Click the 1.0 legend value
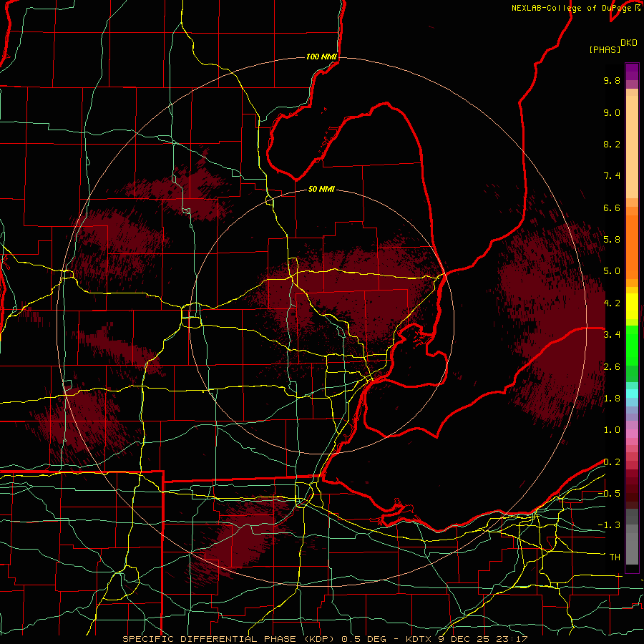 612,430
